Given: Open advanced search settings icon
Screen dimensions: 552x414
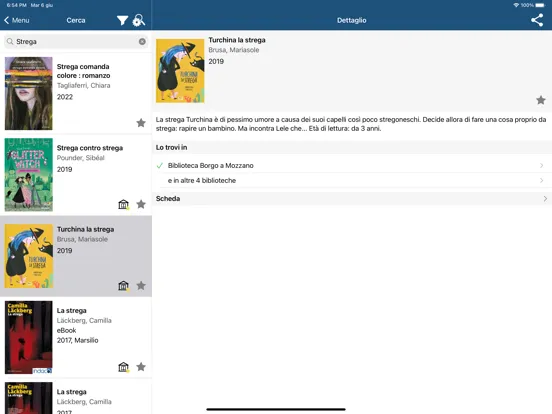Looking at the screenshot, I should click(138, 20).
